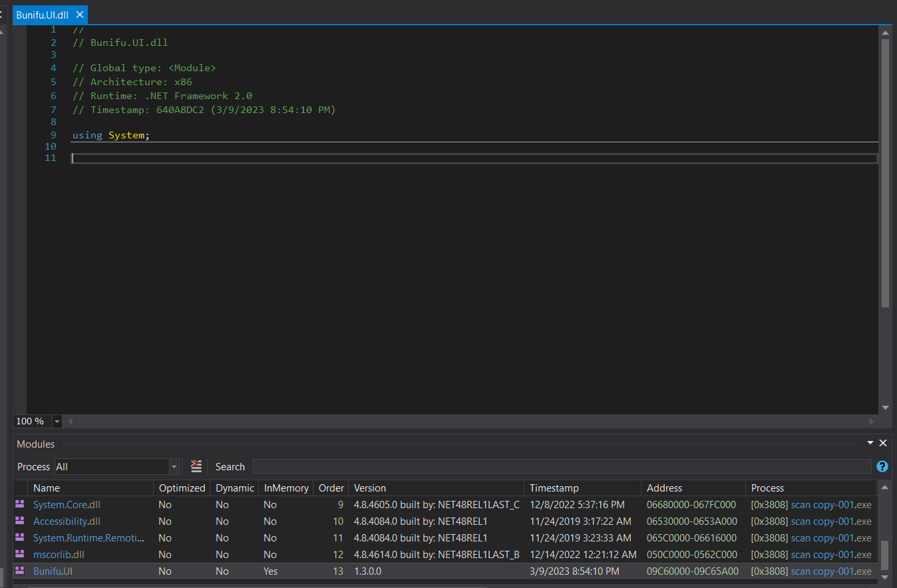897x588 pixels.
Task: Open the Modules window position dropdown arrow
Action: pyautogui.click(x=870, y=443)
